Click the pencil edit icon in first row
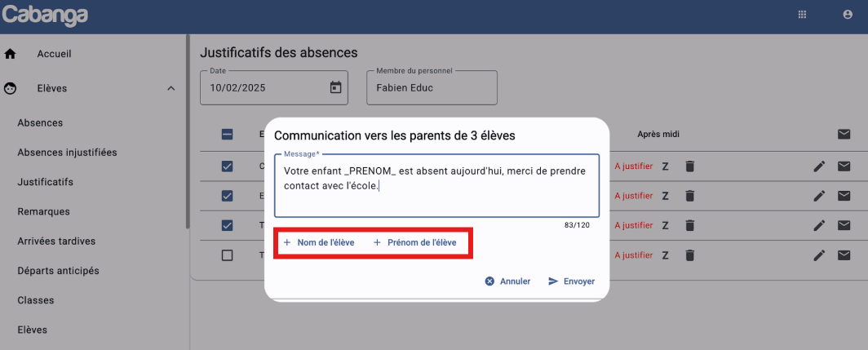This screenshot has width=868, height=350. pos(820,166)
